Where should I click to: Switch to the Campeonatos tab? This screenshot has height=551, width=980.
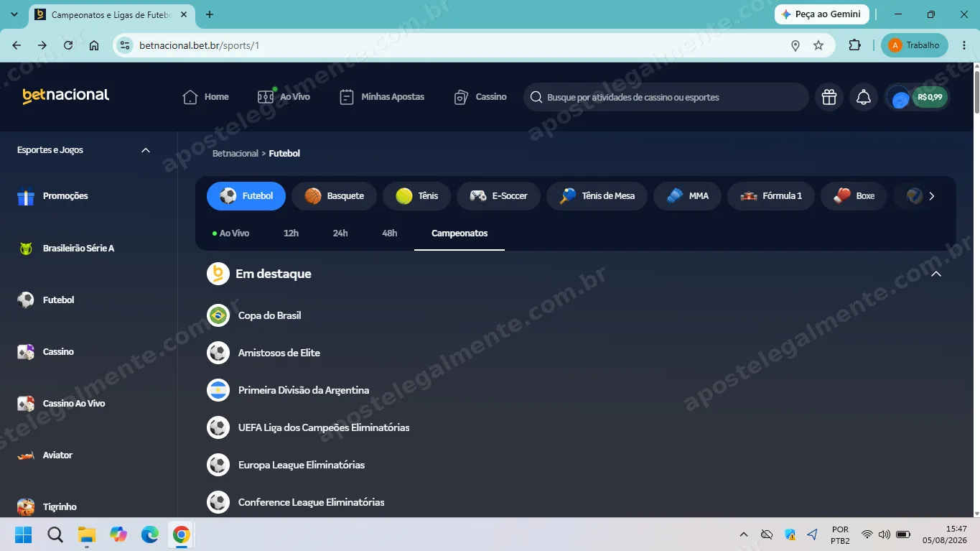pos(459,233)
